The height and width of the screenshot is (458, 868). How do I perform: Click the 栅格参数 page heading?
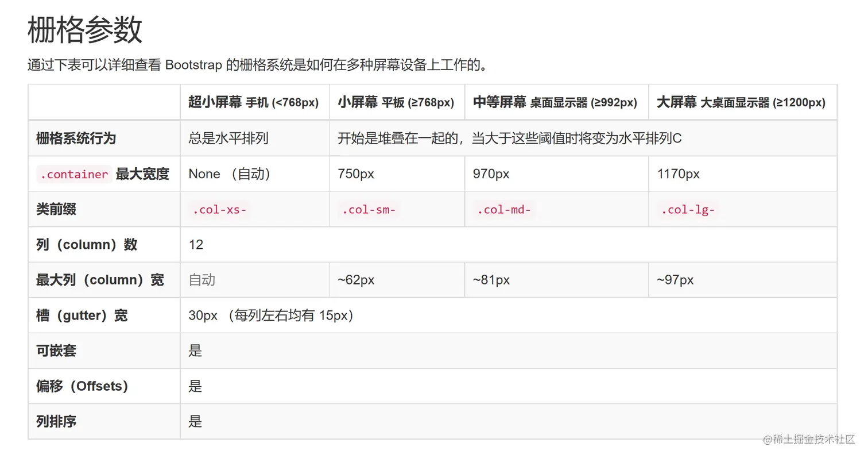(x=85, y=30)
